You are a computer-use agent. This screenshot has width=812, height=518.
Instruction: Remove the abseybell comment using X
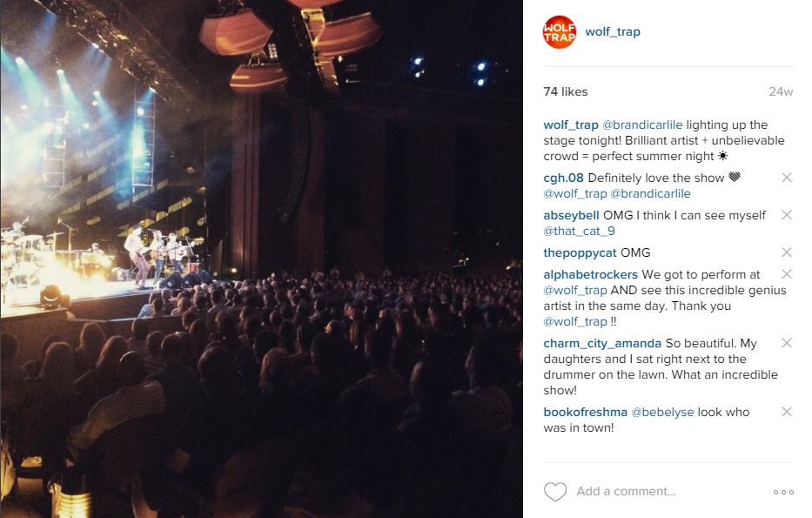tap(787, 215)
